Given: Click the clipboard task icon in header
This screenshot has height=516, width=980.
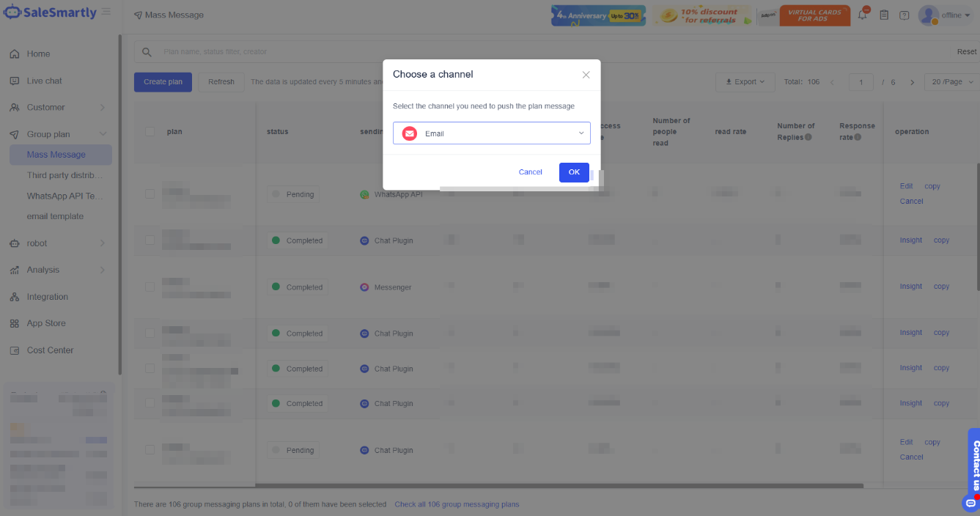Looking at the screenshot, I should point(884,15).
